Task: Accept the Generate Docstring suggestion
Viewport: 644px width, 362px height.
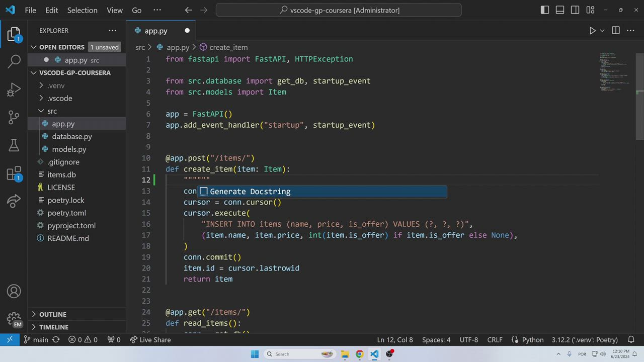Action: [x=250, y=191]
